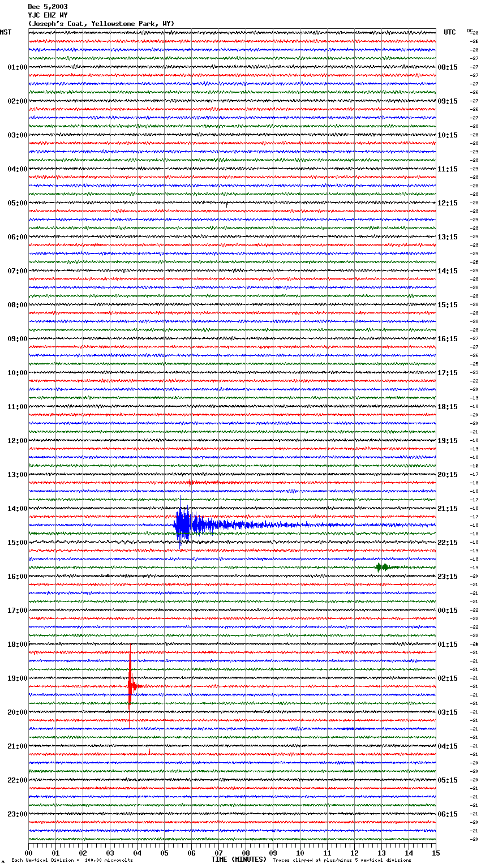
Task: Pick the 06:00 MST time label
Action: click(x=18, y=237)
